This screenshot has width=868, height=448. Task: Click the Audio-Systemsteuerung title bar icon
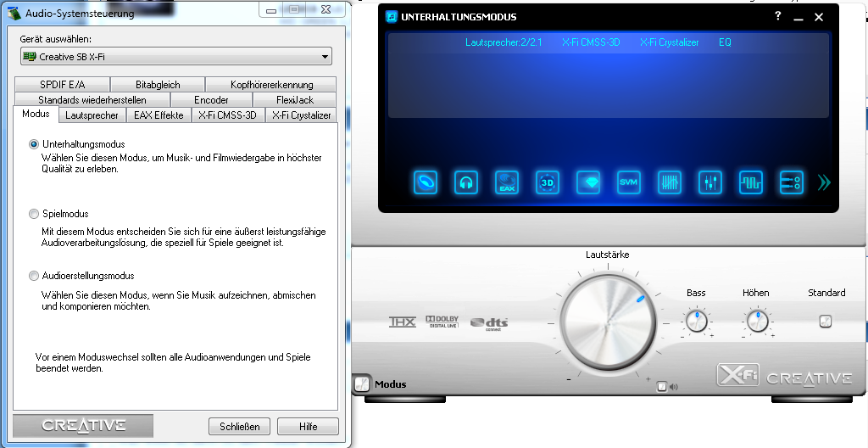(x=14, y=13)
